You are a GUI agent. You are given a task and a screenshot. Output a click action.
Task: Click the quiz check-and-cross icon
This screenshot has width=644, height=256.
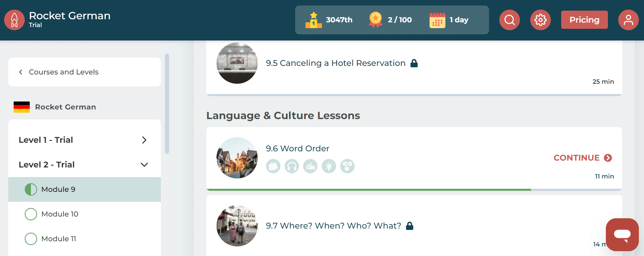point(347,166)
